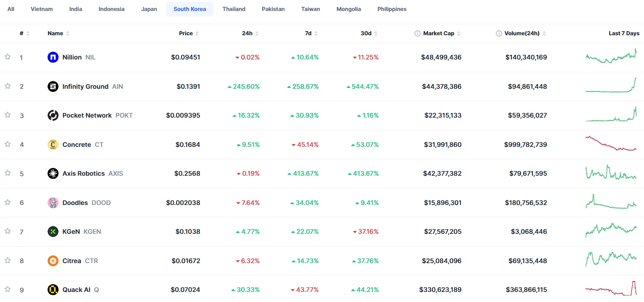The height and width of the screenshot is (302, 644).
Task: Click the KGeN coin logo
Action: tap(53, 232)
